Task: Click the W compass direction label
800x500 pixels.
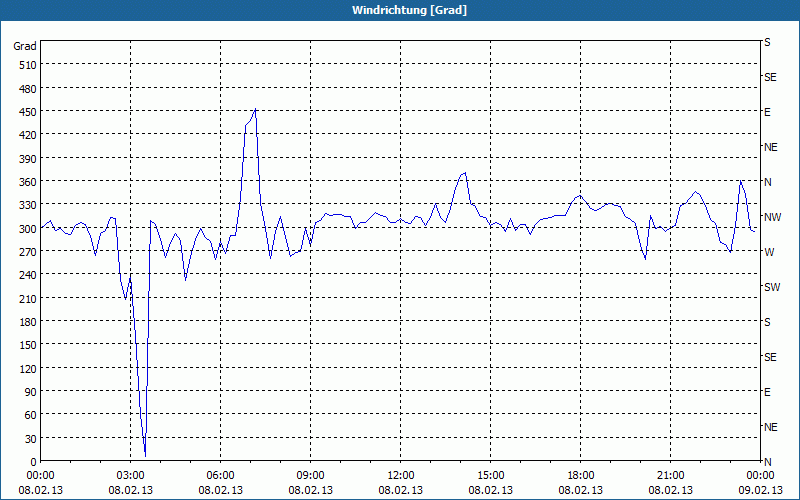Action: tap(769, 252)
